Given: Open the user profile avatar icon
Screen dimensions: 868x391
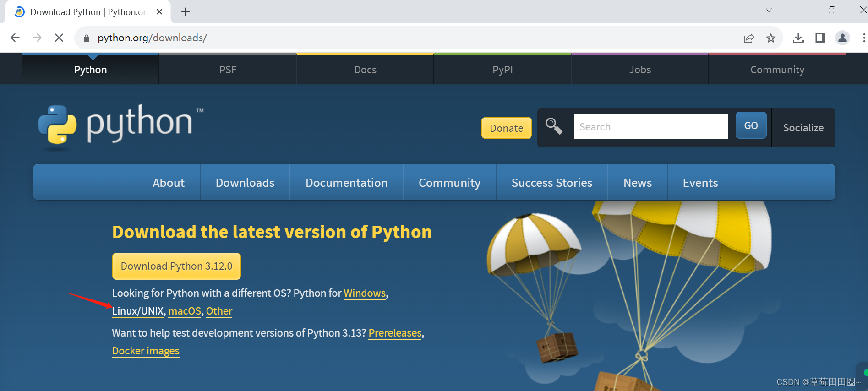Looking at the screenshot, I should coord(842,38).
